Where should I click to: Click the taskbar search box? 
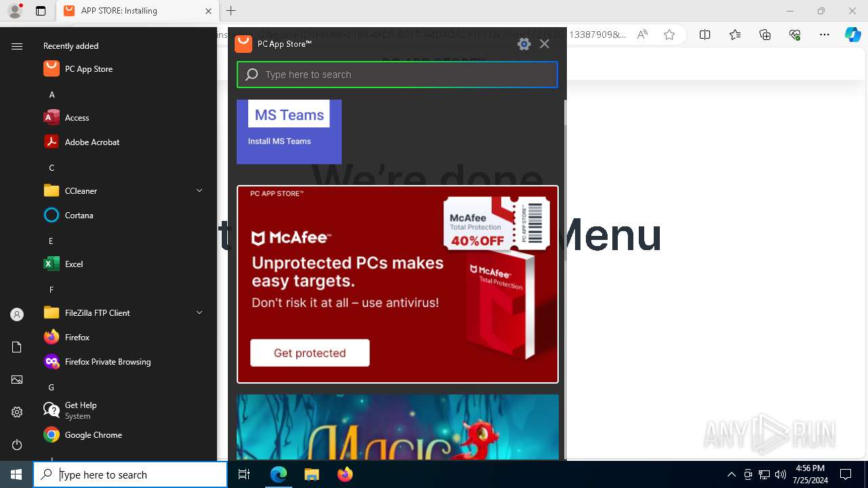130,474
